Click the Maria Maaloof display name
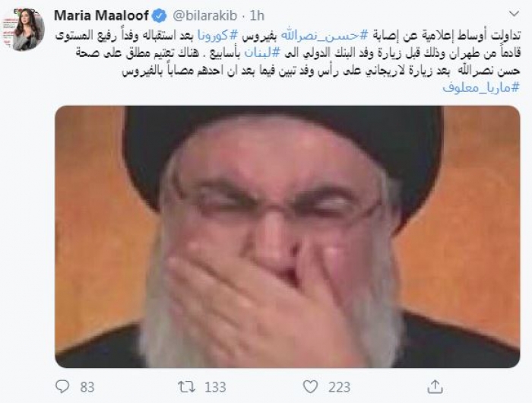532x403 pixels. [101, 16]
